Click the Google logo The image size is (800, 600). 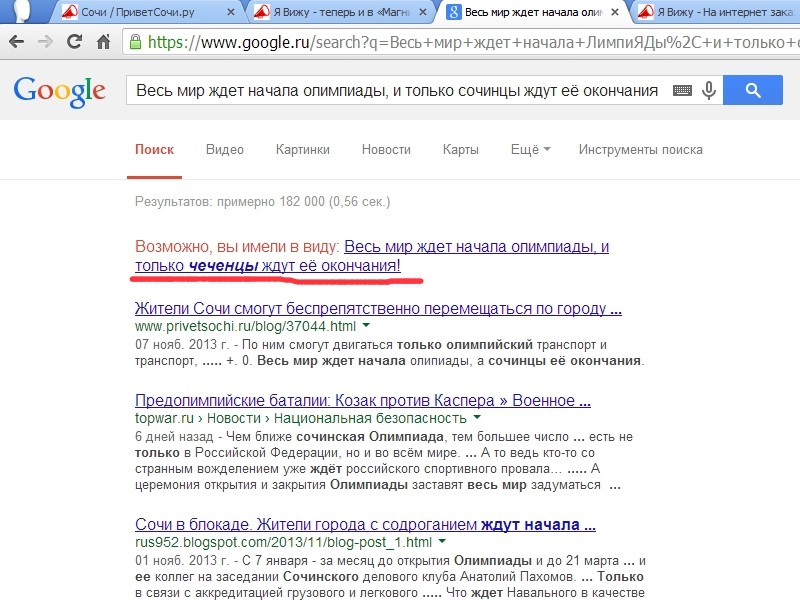pyautogui.click(x=60, y=91)
